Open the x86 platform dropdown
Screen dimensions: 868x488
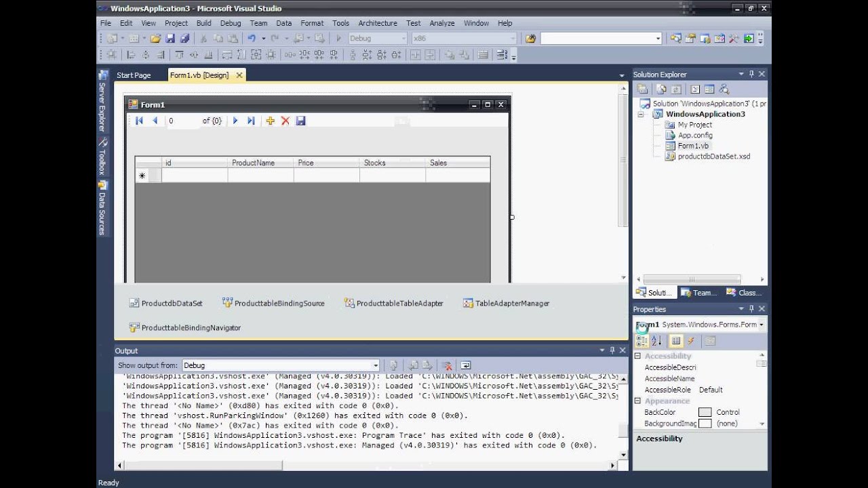pos(513,39)
